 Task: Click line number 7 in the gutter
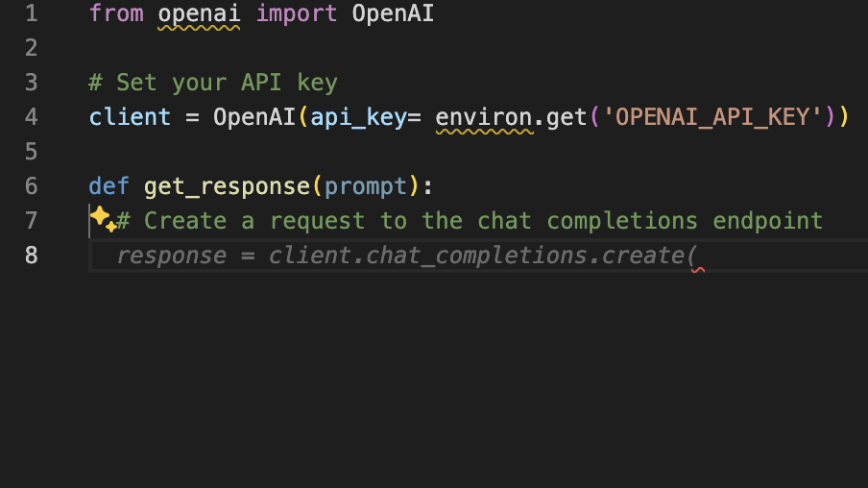(x=31, y=221)
